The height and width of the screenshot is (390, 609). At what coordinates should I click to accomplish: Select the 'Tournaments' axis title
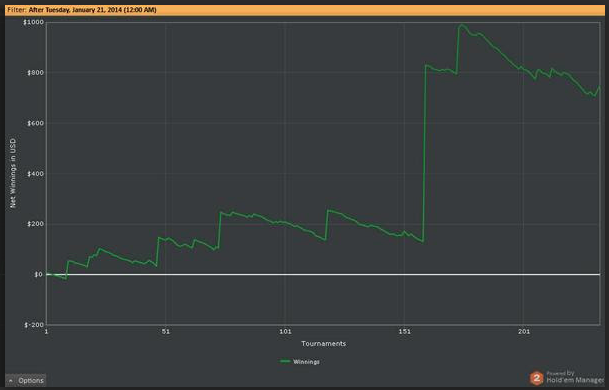[x=324, y=343]
